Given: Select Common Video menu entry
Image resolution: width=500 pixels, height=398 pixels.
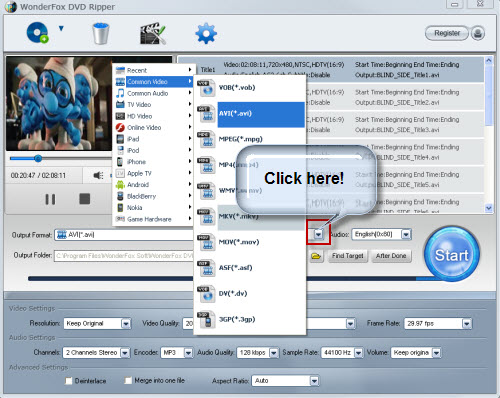Looking at the screenshot, I should coord(153,82).
